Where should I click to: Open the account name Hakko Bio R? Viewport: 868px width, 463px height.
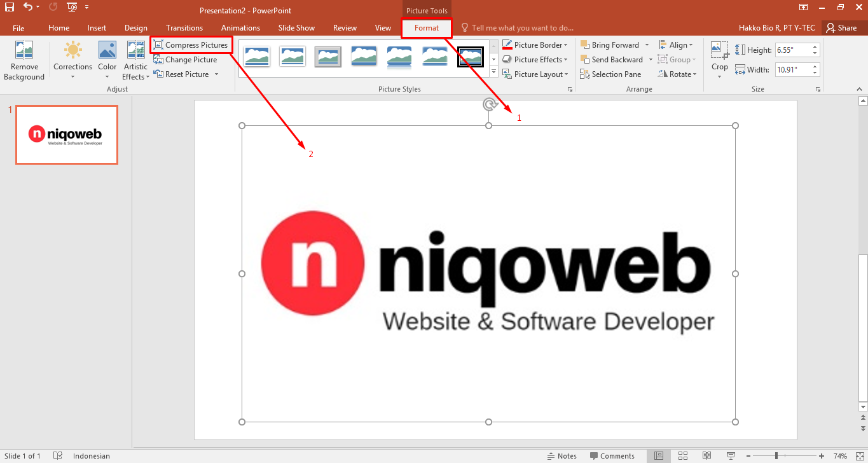[777, 28]
